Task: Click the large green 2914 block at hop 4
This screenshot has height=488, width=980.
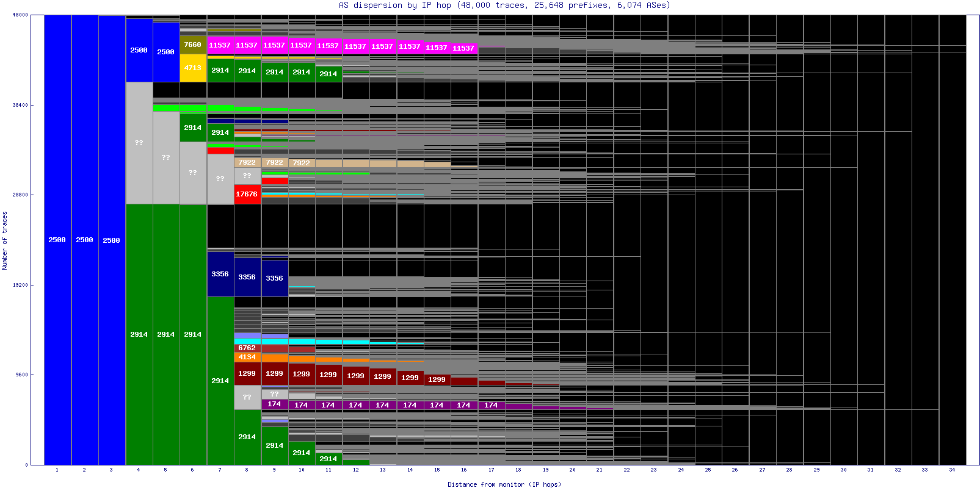Action: tap(139, 334)
